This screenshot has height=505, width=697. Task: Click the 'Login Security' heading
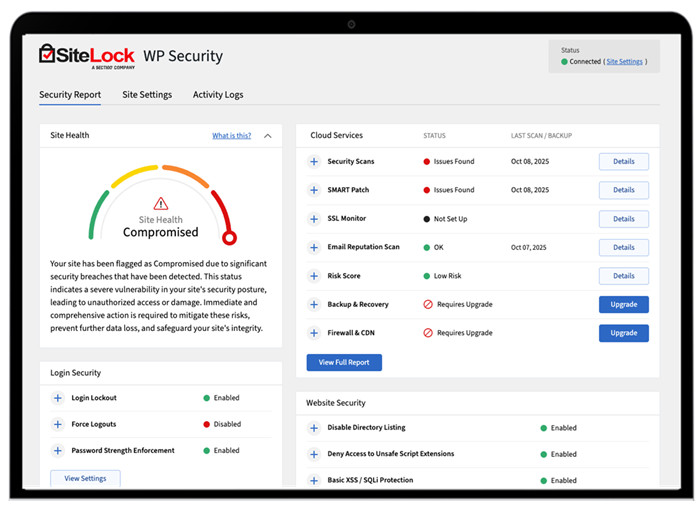pyautogui.click(x=76, y=373)
